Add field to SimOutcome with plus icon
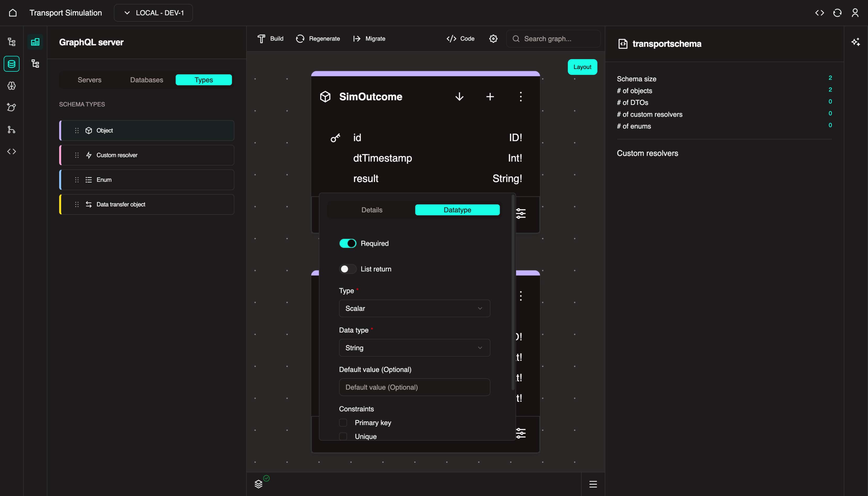The width and height of the screenshot is (868, 496). pos(490,97)
